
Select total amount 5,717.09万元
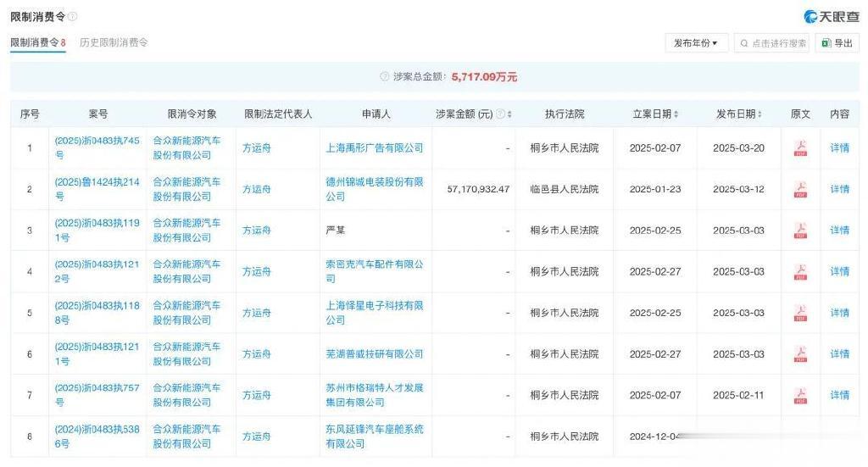point(484,77)
